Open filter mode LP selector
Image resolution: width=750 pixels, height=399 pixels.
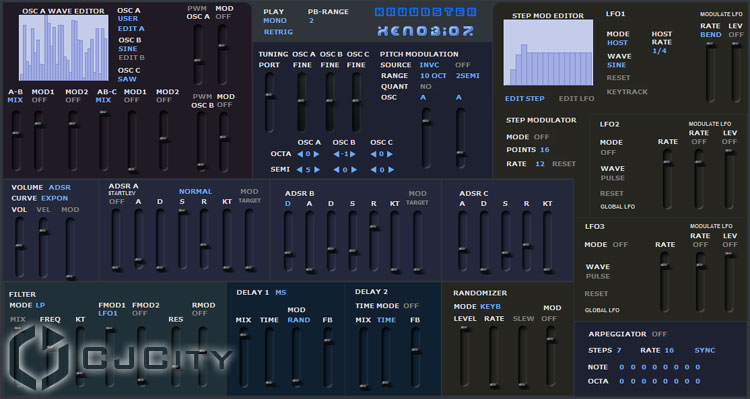(x=40, y=305)
